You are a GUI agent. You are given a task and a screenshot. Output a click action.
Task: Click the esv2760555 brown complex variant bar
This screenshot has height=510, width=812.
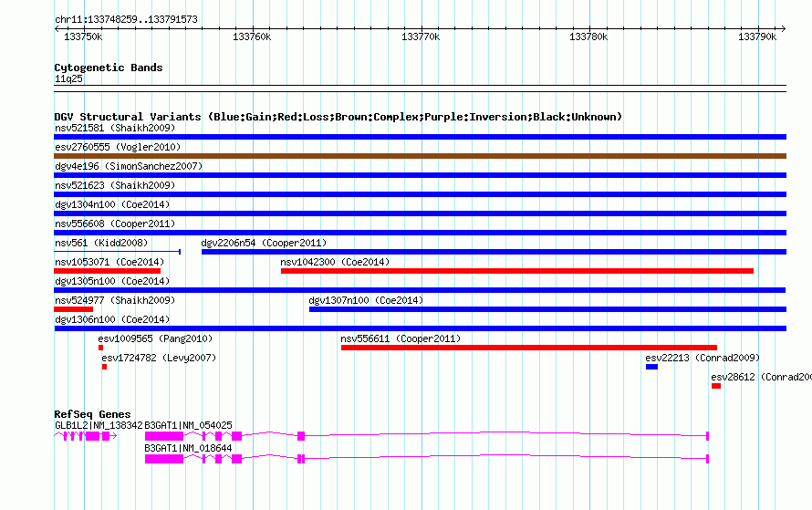click(x=420, y=156)
